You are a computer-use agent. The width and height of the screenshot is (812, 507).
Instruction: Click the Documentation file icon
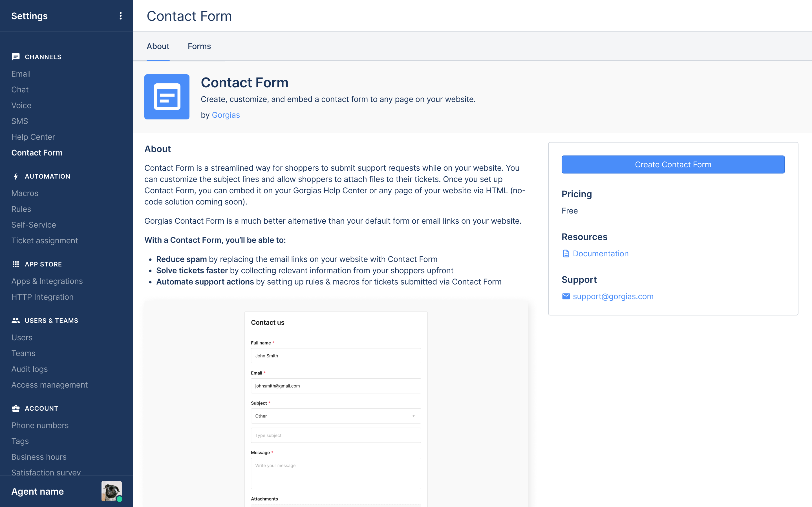pyautogui.click(x=566, y=253)
